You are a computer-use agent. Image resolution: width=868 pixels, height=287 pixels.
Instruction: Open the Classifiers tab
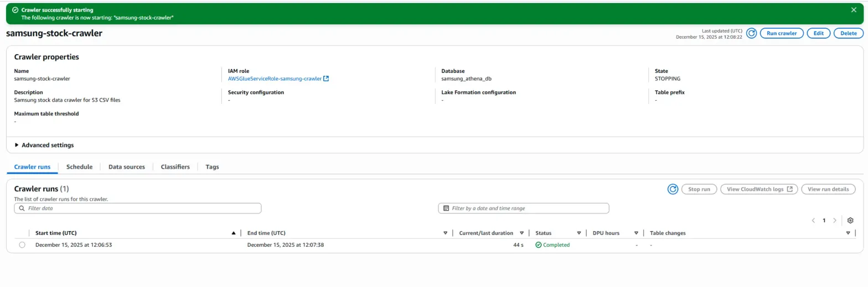pyautogui.click(x=175, y=166)
